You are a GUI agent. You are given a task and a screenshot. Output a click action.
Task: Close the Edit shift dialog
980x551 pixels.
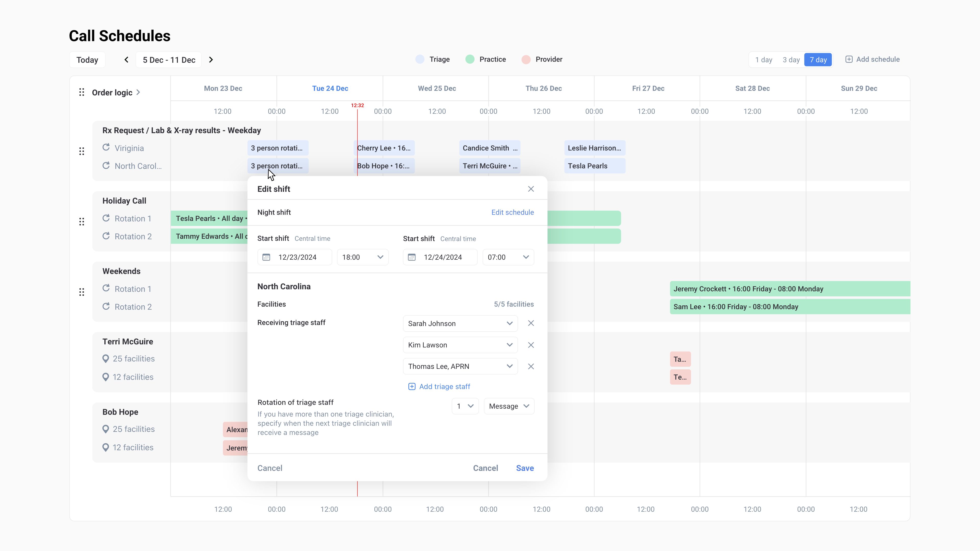(x=531, y=189)
